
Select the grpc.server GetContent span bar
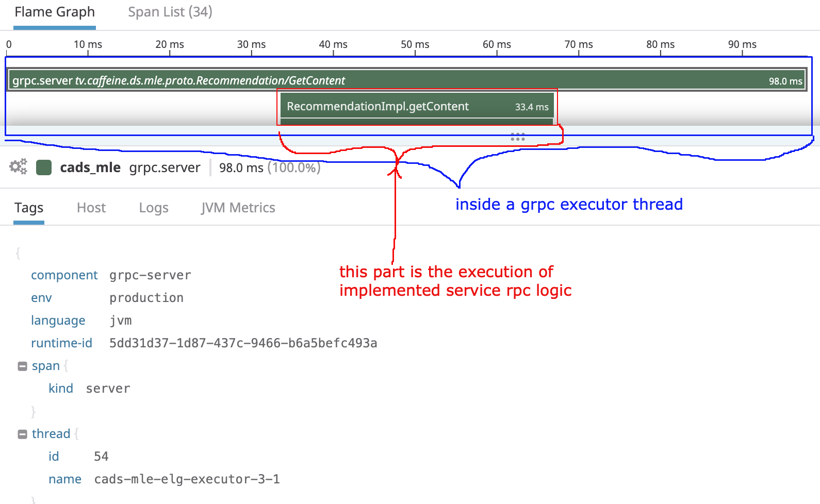click(407, 80)
